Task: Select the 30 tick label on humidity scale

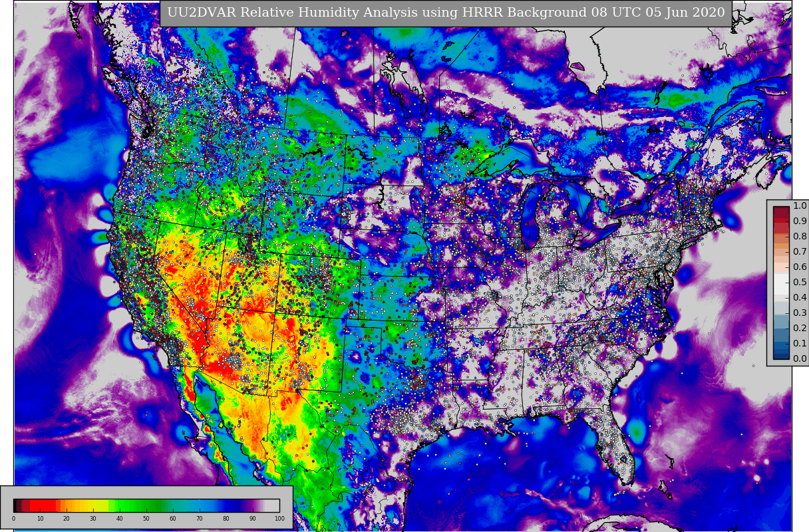Action: [93, 519]
